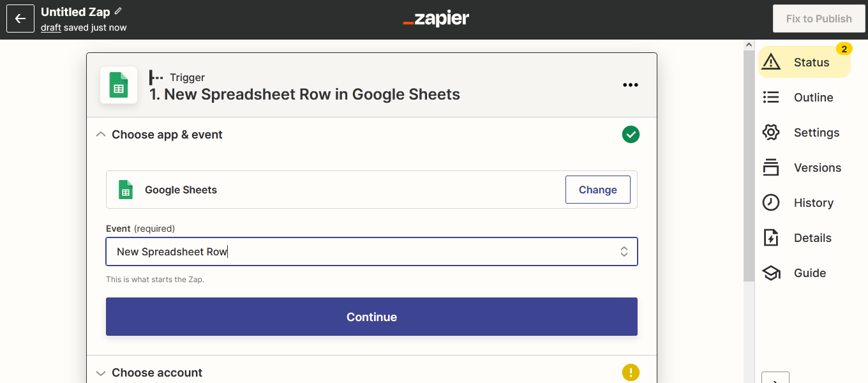Screen dimensions: 868x383
Task: Open the Event dropdown selector
Action: coord(371,252)
